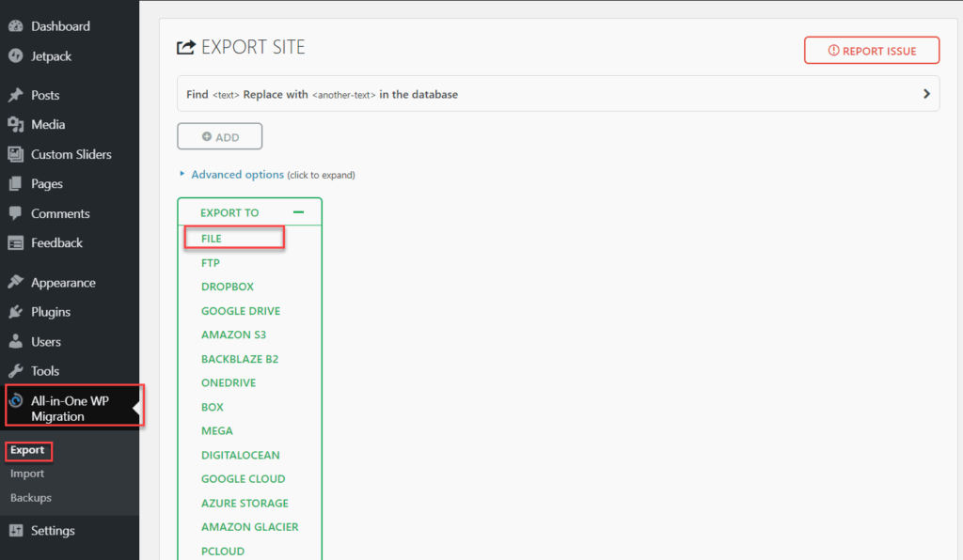Click the Dashboard gauge icon
This screenshot has height=560, width=963.
pos(16,25)
